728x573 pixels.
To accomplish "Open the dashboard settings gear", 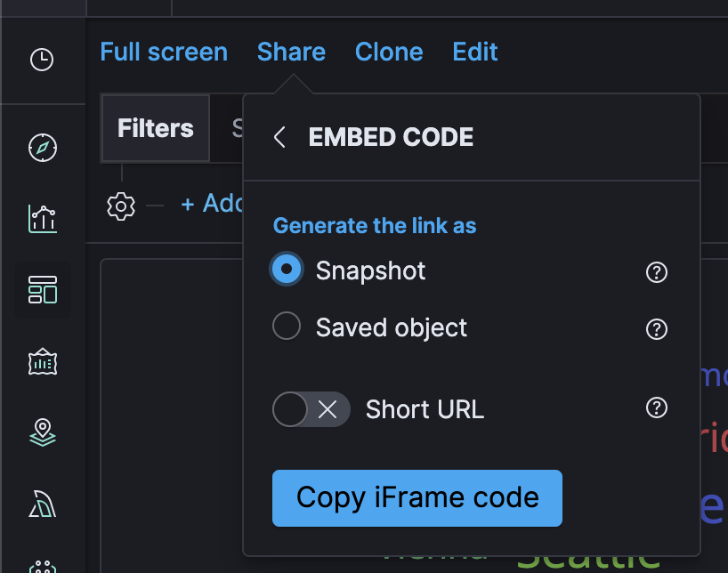I will coord(121,206).
